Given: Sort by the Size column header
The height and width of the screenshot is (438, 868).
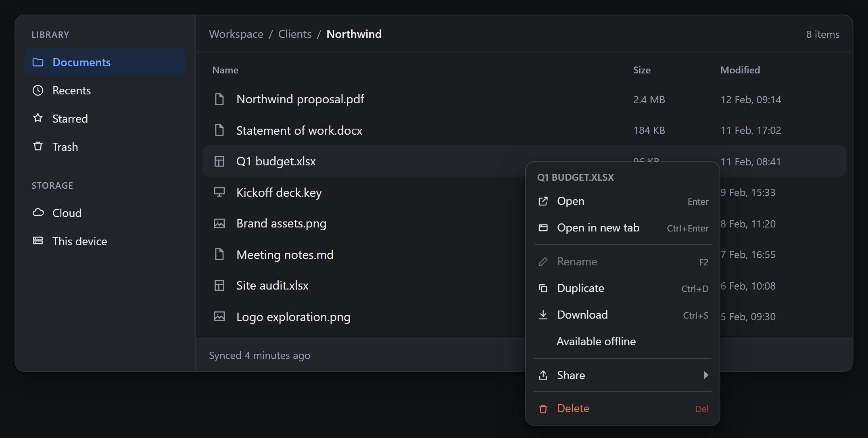Looking at the screenshot, I should click(642, 70).
